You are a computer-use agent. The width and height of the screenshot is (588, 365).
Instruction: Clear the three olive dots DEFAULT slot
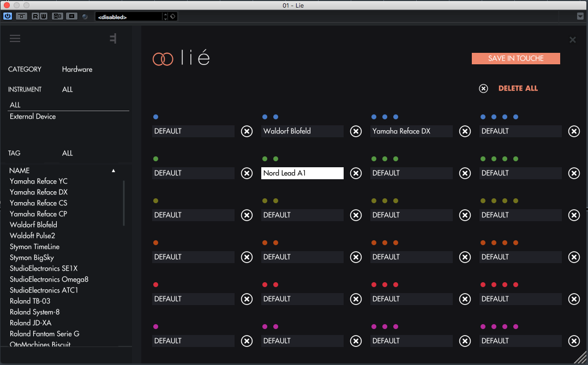click(x=465, y=215)
